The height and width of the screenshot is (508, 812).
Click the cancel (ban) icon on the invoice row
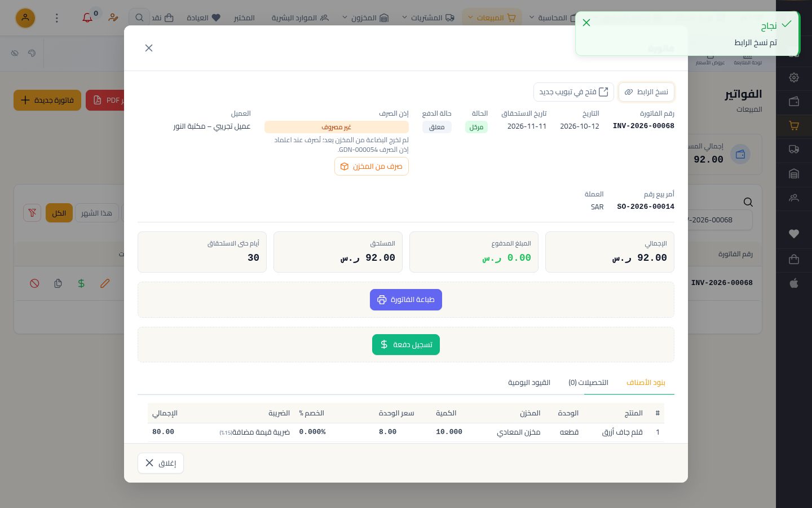pos(34,283)
